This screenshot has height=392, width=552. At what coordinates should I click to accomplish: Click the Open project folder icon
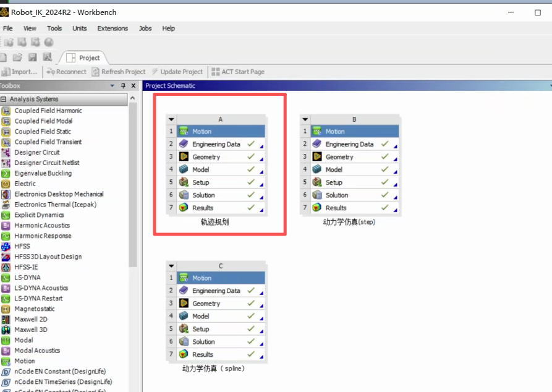point(17,57)
